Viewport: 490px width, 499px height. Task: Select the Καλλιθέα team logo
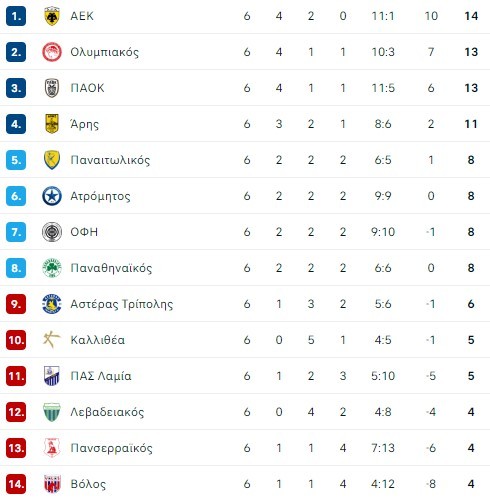click(x=52, y=340)
